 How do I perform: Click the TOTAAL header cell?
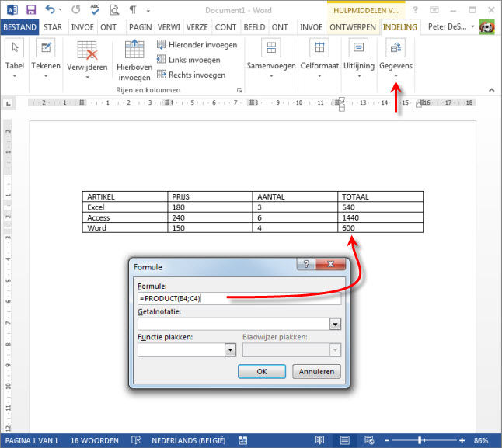(380, 196)
